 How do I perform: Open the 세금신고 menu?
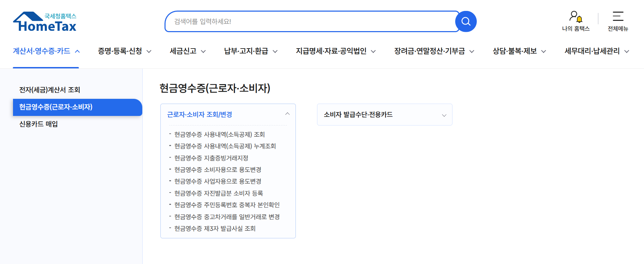click(x=188, y=51)
